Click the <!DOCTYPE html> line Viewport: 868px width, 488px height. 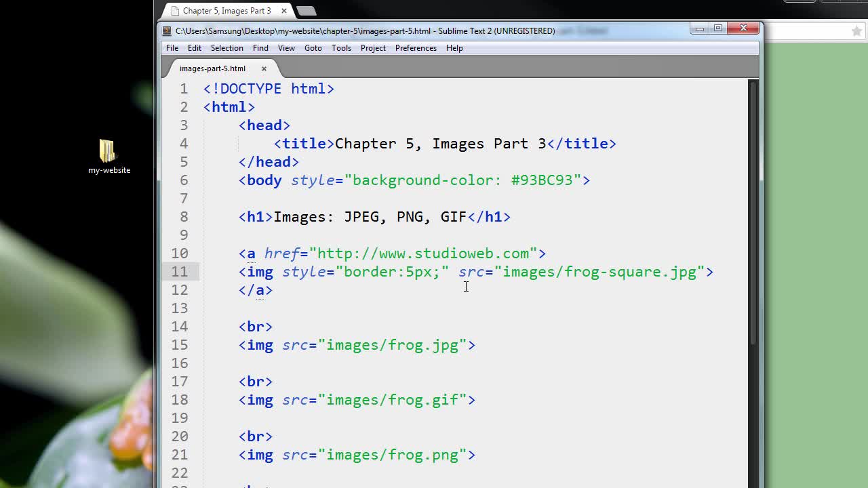pos(269,89)
